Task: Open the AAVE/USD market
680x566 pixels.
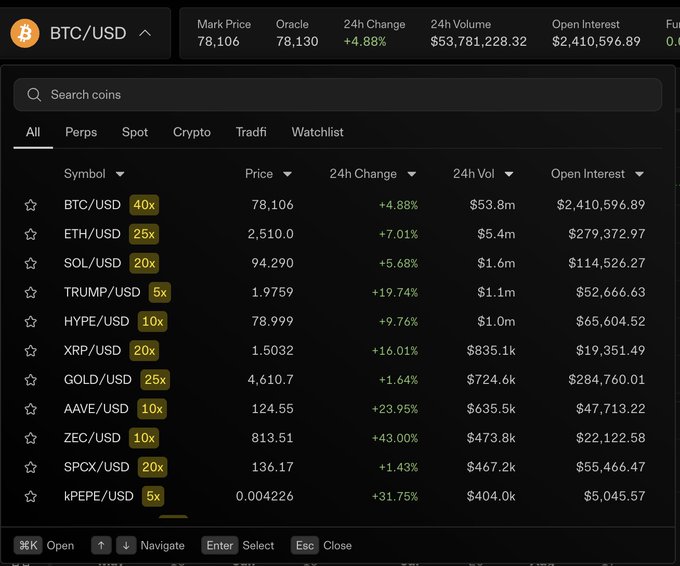Action: (x=337, y=409)
